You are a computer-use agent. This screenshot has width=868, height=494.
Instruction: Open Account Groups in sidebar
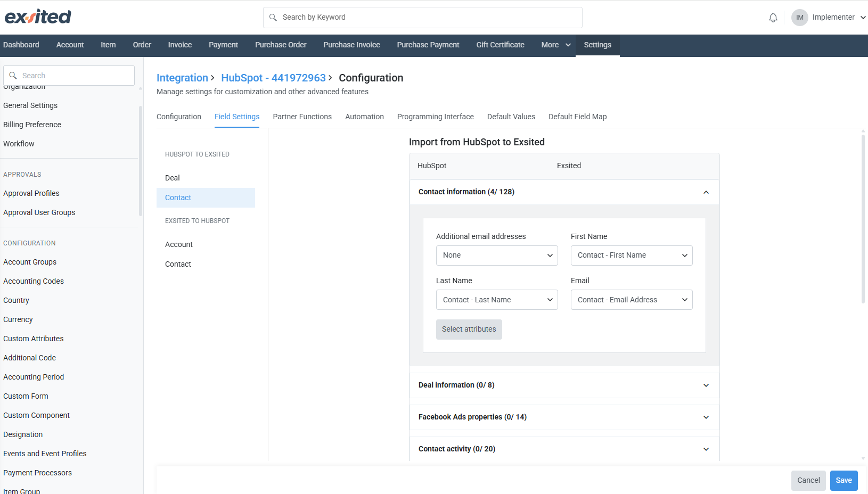coord(30,262)
